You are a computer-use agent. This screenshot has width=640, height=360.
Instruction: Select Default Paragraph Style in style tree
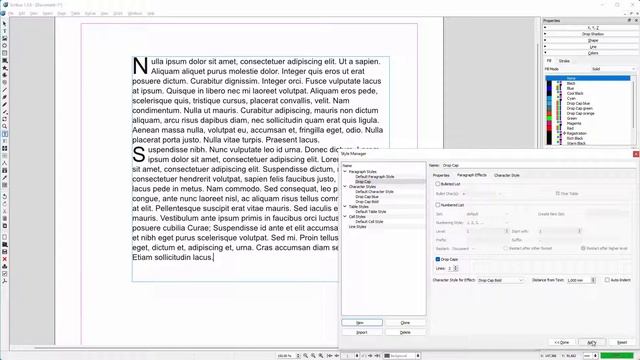click(375, 177)
